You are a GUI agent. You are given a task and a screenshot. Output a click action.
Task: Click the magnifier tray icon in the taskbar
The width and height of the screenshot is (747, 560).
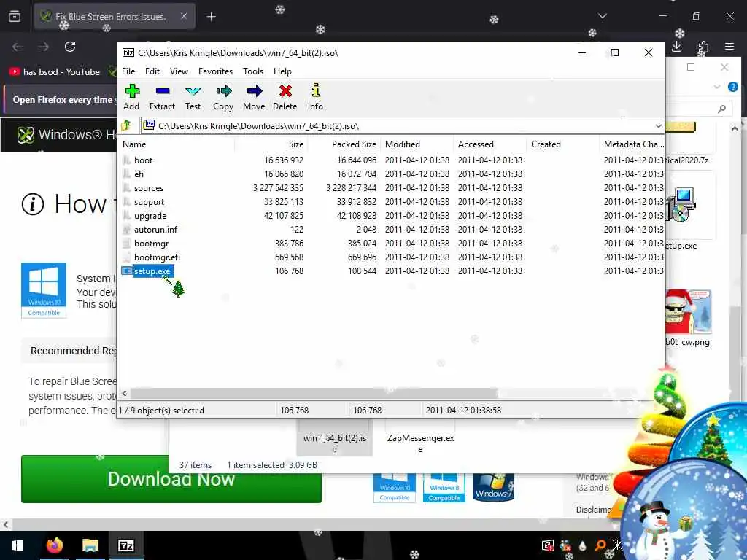pyautogui.click(x=600, y=545)
